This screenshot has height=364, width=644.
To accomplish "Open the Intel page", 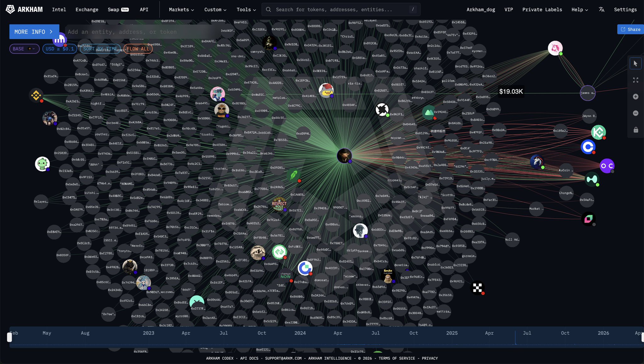I will click(x=59, y=9).
